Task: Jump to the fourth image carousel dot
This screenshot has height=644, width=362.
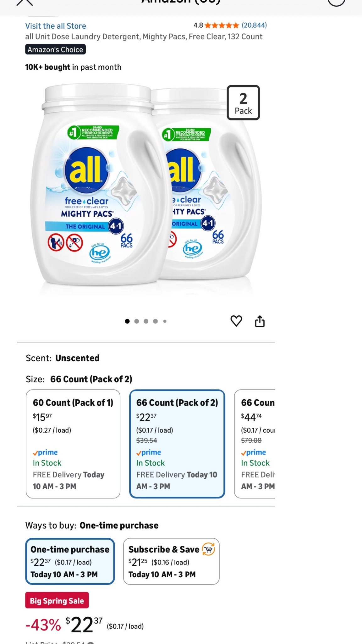Action: (x=155, y=321)
